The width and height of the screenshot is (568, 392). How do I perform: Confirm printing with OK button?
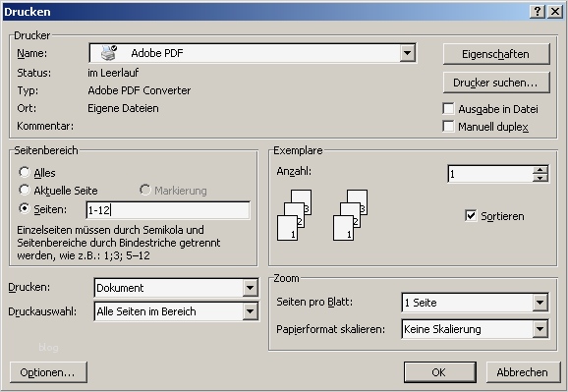(440, 372)
